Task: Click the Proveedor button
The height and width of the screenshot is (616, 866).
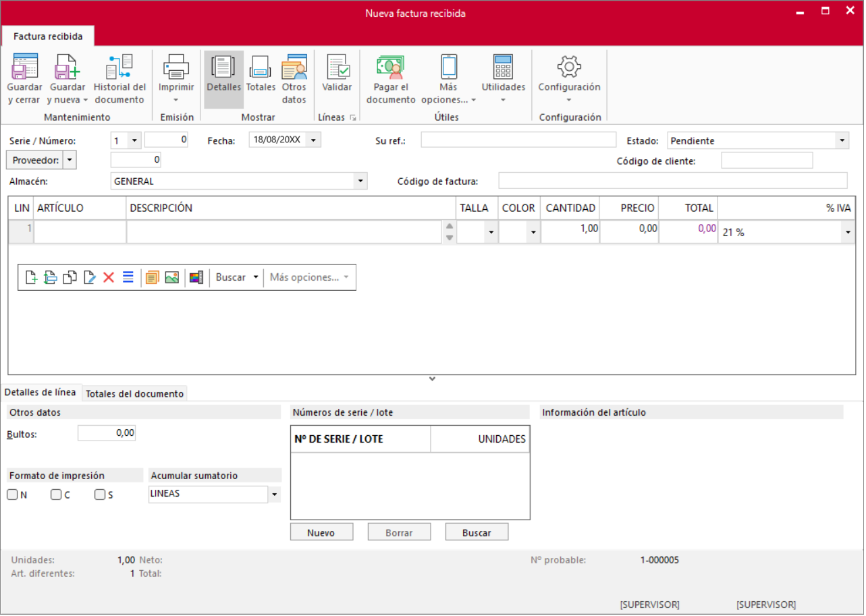Action: pyautogui.click(x=34, y=160)
